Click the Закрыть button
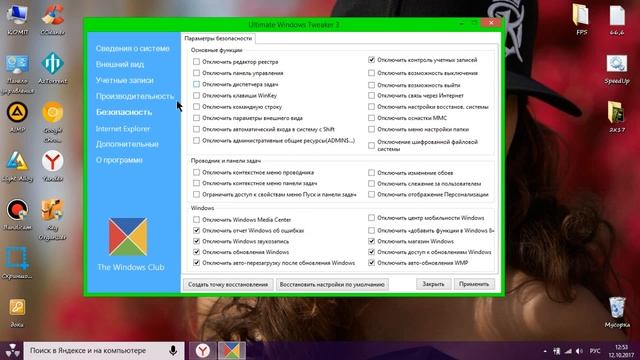The height and width of the screenshot is (360, 640). 433,284
